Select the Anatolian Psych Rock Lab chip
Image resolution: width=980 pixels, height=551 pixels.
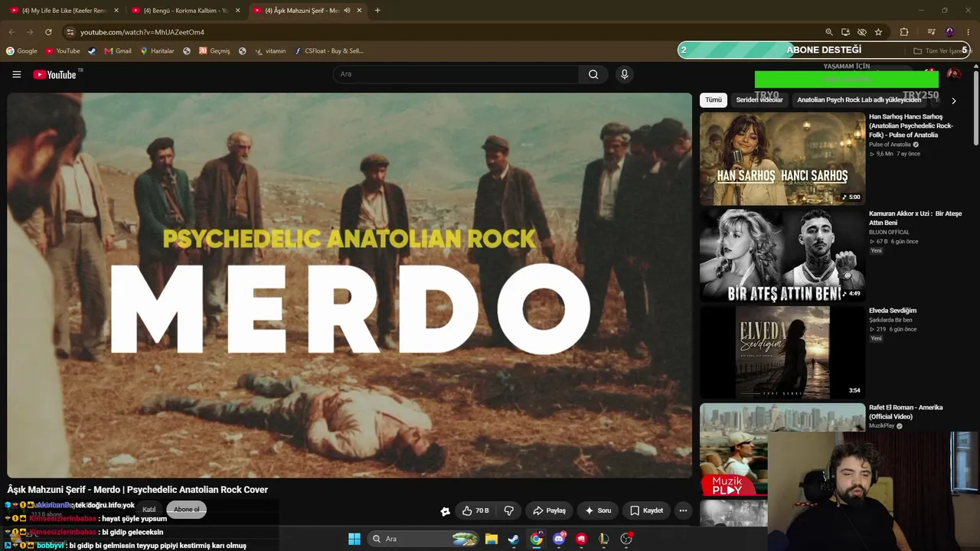[859, 100]
